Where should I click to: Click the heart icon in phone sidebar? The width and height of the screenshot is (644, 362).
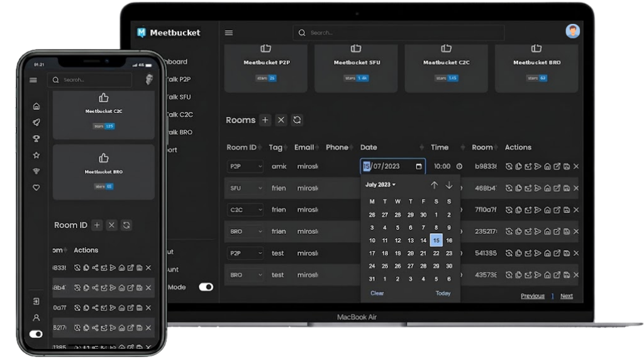36,187
